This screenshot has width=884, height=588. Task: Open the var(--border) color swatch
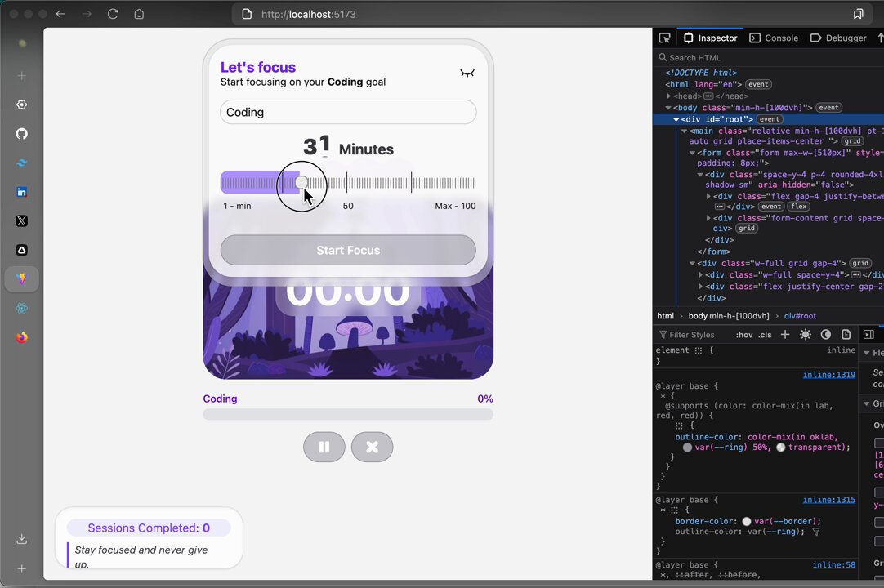747,522
